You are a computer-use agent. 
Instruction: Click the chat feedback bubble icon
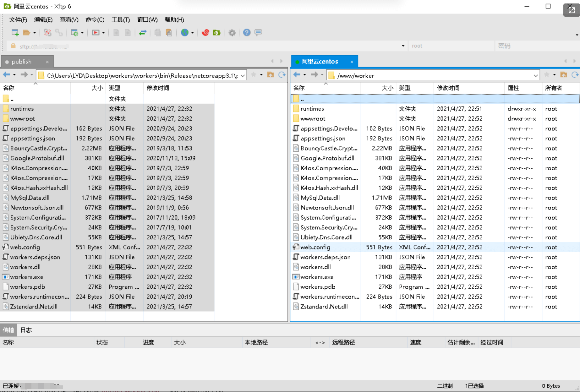[258, 33]
